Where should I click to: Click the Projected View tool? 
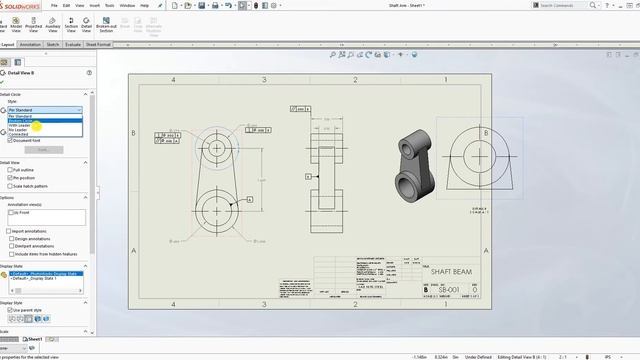tap(33, 24)
